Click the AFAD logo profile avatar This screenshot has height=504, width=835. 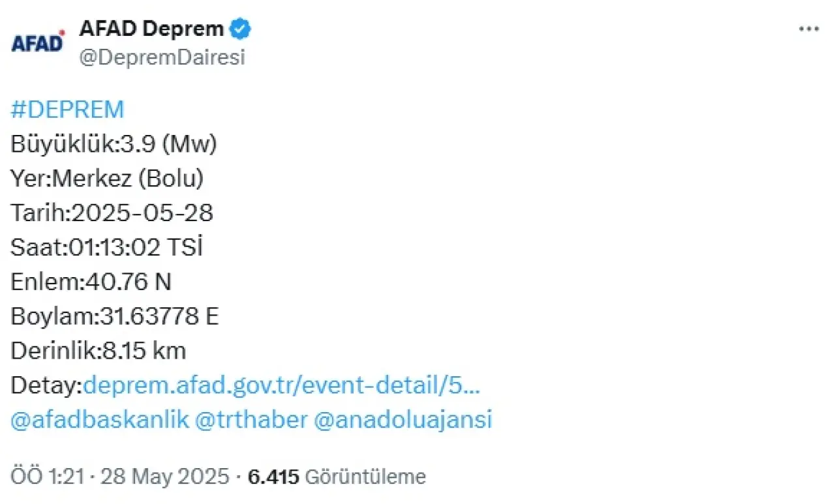pyautogui.click(x=38, y=43)
